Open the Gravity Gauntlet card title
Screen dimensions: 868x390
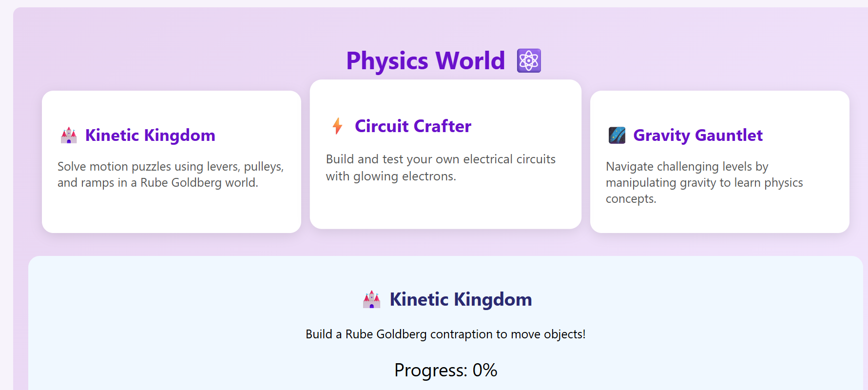click(698, 136)
